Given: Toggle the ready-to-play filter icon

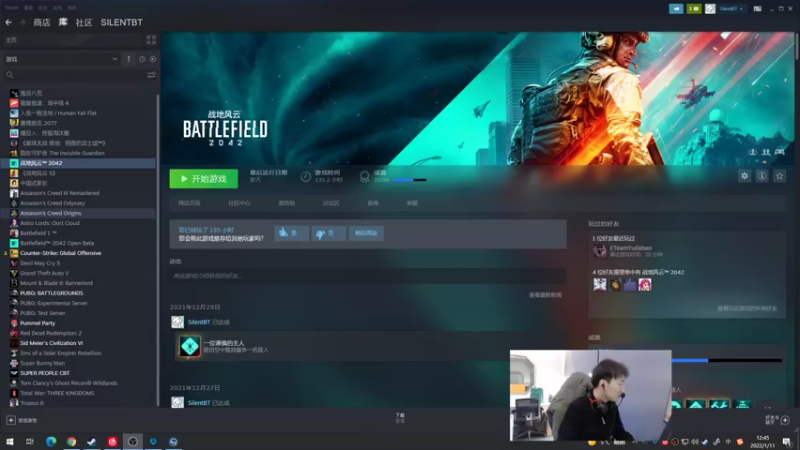Looking at the screenshot, I should 153,59.
